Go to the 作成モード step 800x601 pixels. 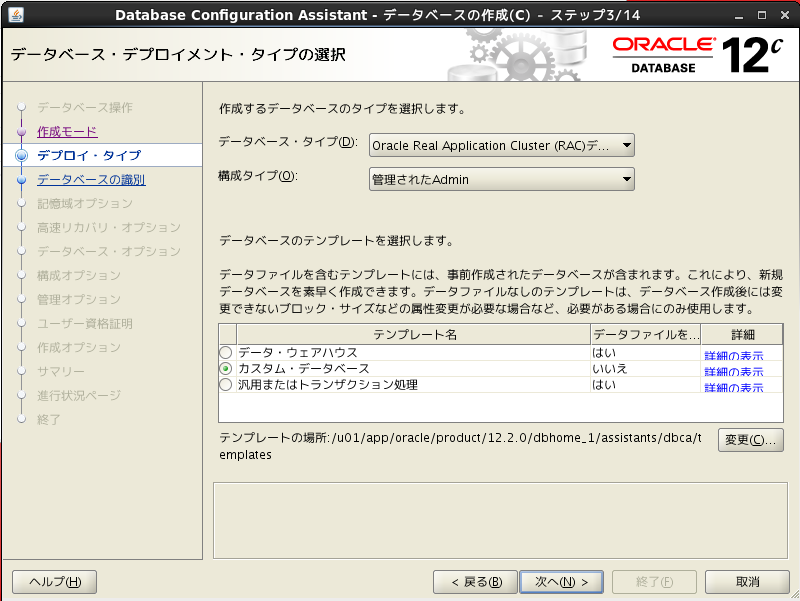point(67,132)
